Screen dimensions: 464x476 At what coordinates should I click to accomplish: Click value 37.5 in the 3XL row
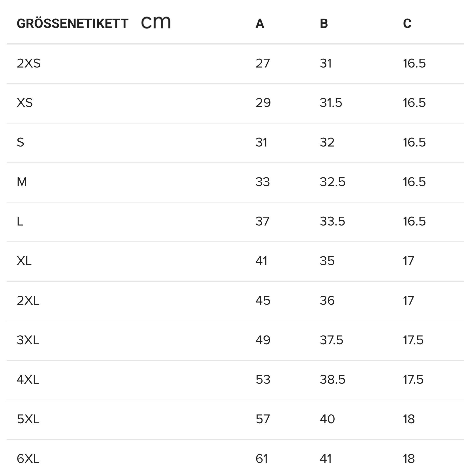(332, 340)
